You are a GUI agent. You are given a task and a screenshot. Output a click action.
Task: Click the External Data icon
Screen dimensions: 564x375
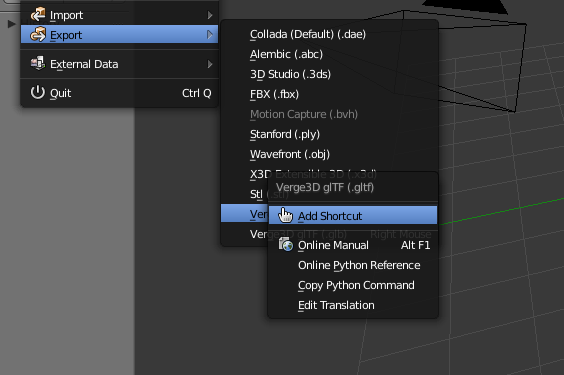point(38,63)
